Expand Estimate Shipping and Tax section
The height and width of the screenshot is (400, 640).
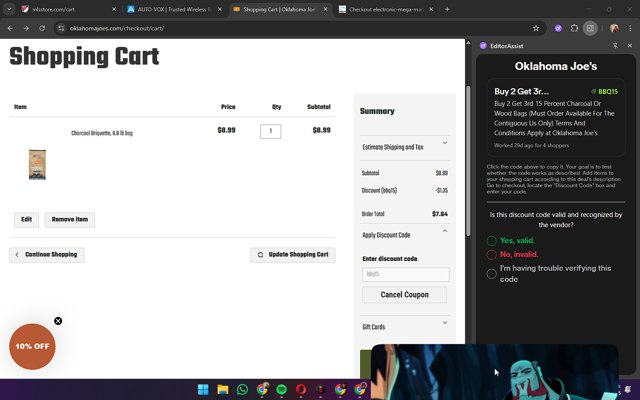coord(405,147)
